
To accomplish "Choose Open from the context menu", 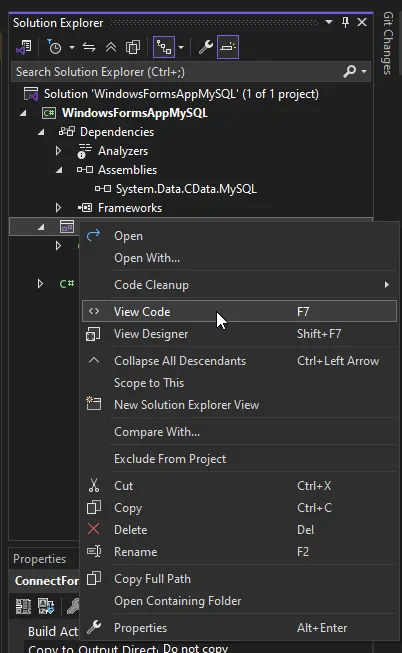I will 239,236.
